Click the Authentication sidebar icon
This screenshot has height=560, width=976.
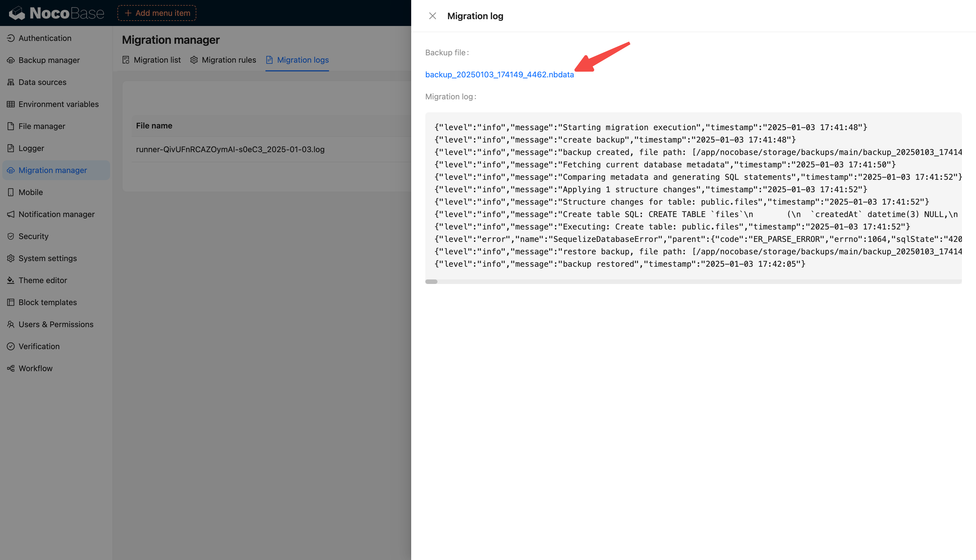point(11,38)
